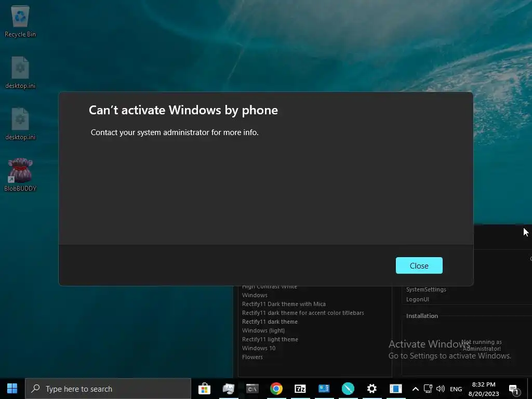The image size is (532, 399).
Task: Open the Recycle Bin desktop icon
Action: click(x=20, y=21)
